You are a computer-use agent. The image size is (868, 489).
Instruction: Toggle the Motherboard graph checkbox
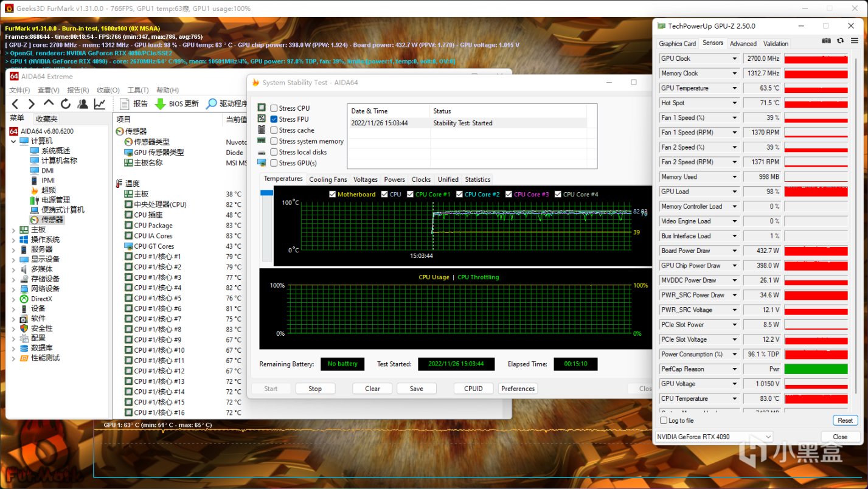(332, 195)
